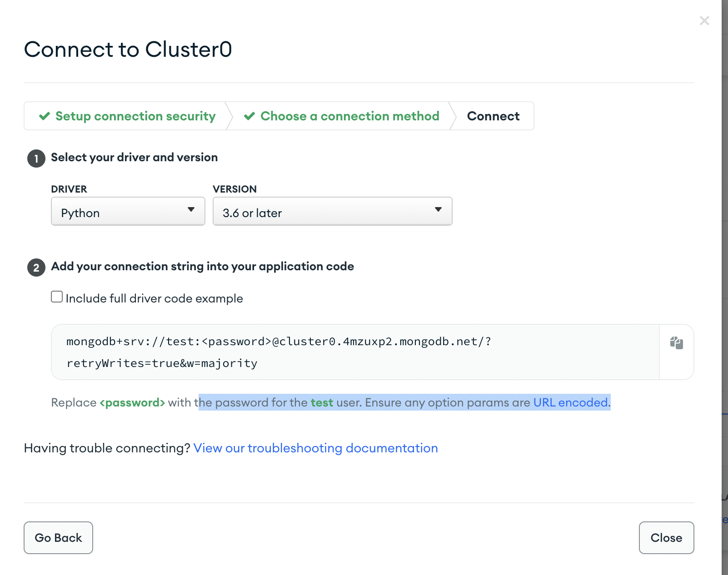Click the checkmark beside Choose a connection method

click(249, 116)
